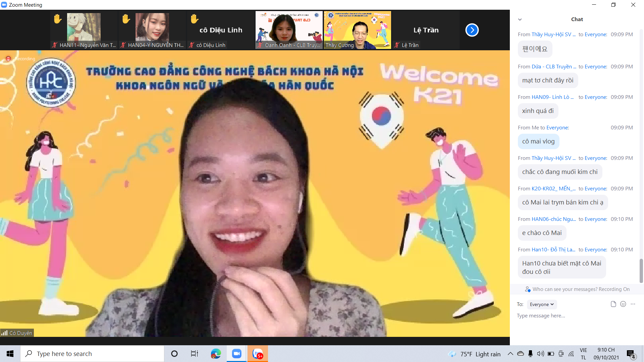Open Microsoft Edge from the taskbar
Screen dimensions: 644x362
[x=216, y=354]
